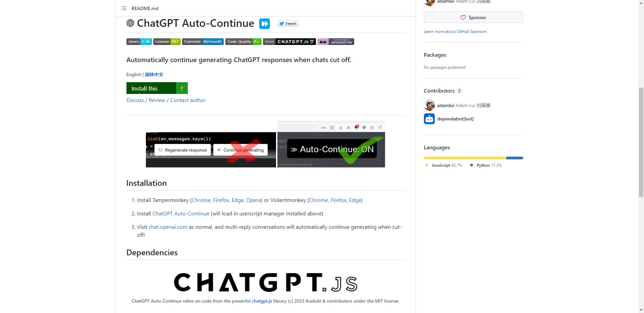Open the Commits 86/month badge
Image resolution: width=644 pixels, height=313 pixels.
203,42
